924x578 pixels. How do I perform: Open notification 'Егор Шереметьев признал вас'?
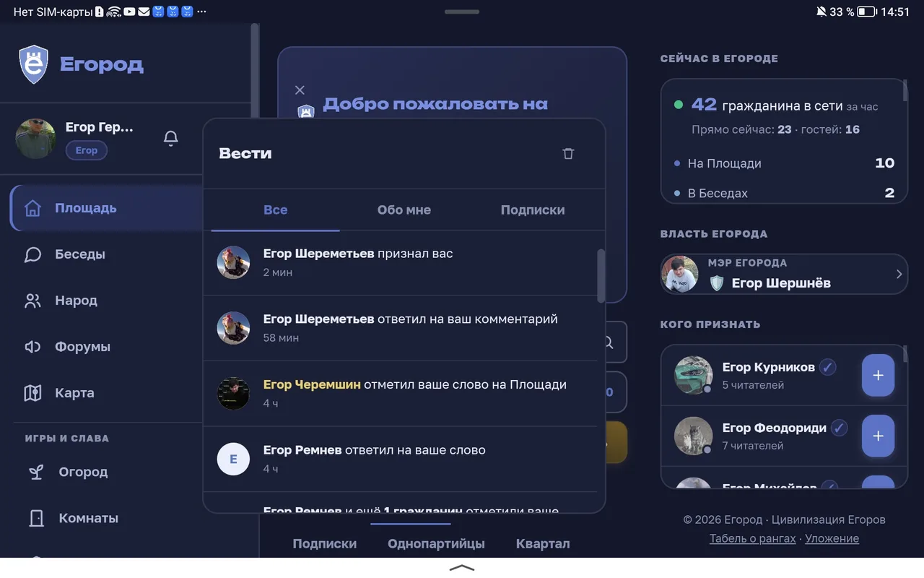(401, 262)
